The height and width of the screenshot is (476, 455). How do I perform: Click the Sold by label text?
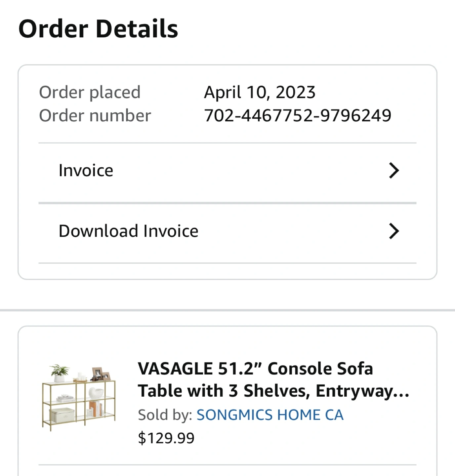(x=165, y=415)
